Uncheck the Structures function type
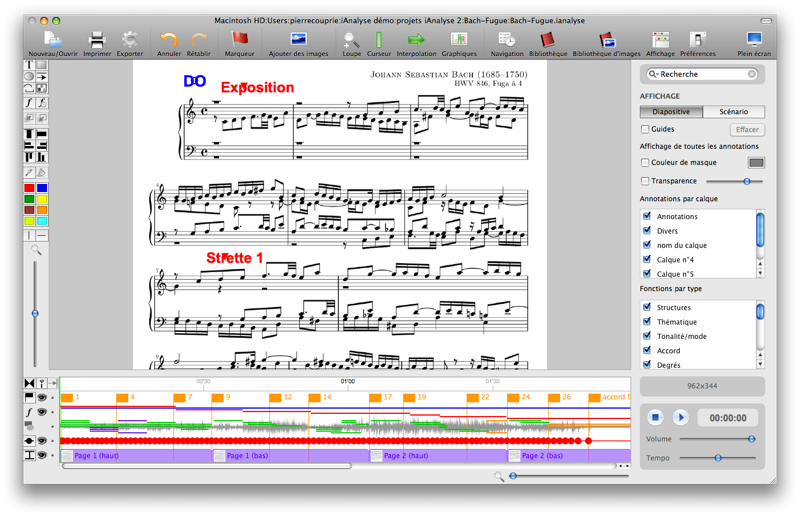 point(647,307)
